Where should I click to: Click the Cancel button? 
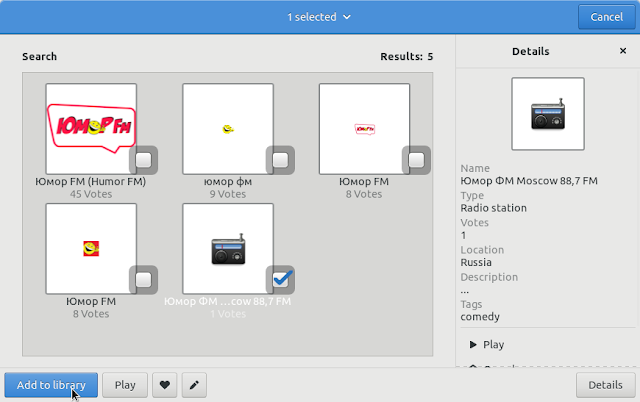(607, 17)
